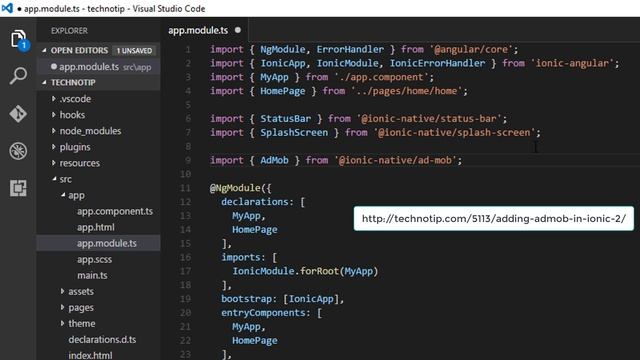
Task: Collapse the src folder
Action: tap(54, 179)
